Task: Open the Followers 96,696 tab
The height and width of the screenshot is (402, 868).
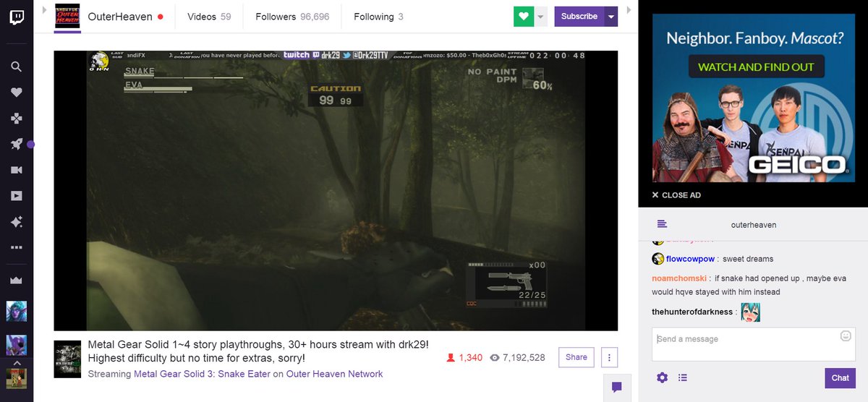Action: [292, 17]
